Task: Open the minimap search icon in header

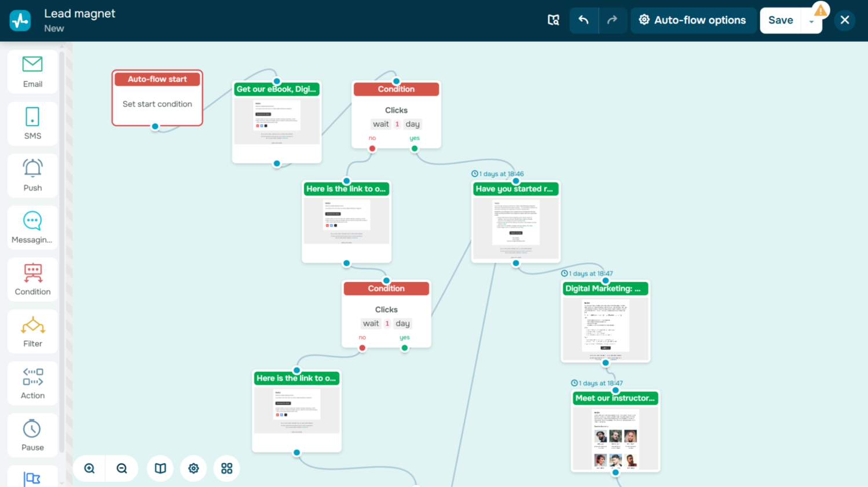Action: coord(553,20)
